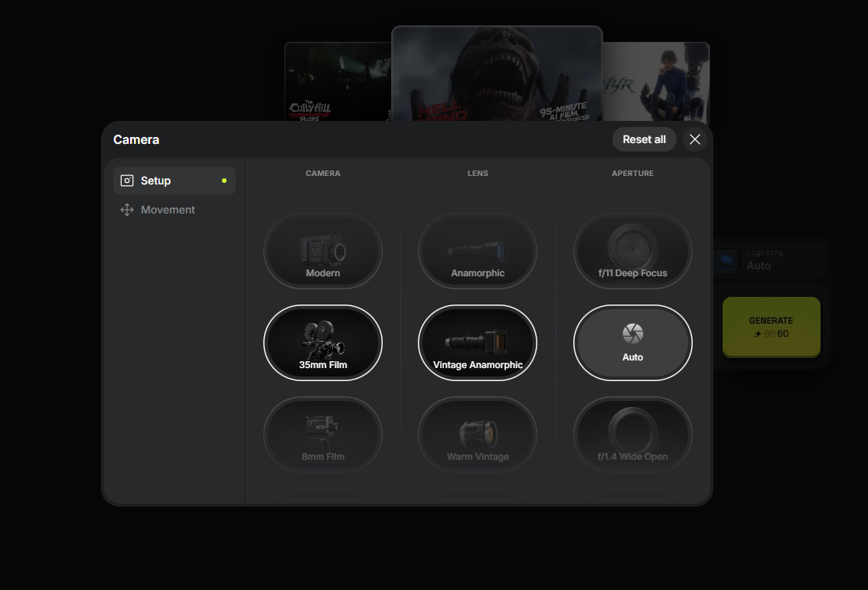Click the APERTURE column header
868x590 pixels.
633,173
